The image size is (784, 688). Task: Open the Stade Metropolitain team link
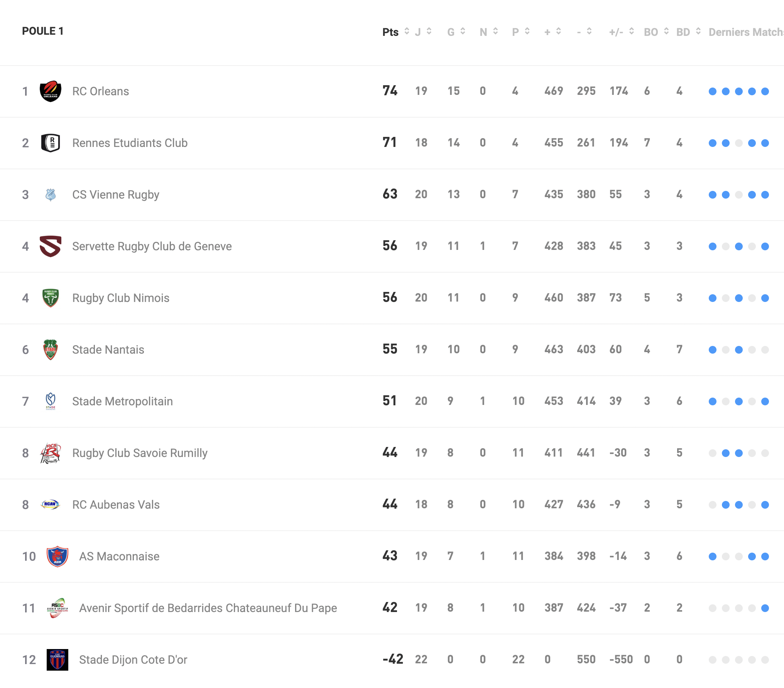(122, 401)
